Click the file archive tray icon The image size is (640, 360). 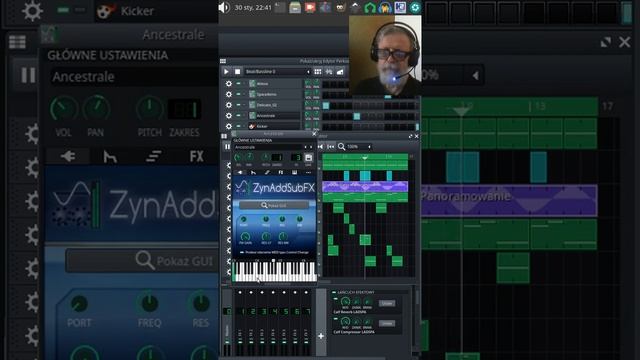click(x=295, y=7)
